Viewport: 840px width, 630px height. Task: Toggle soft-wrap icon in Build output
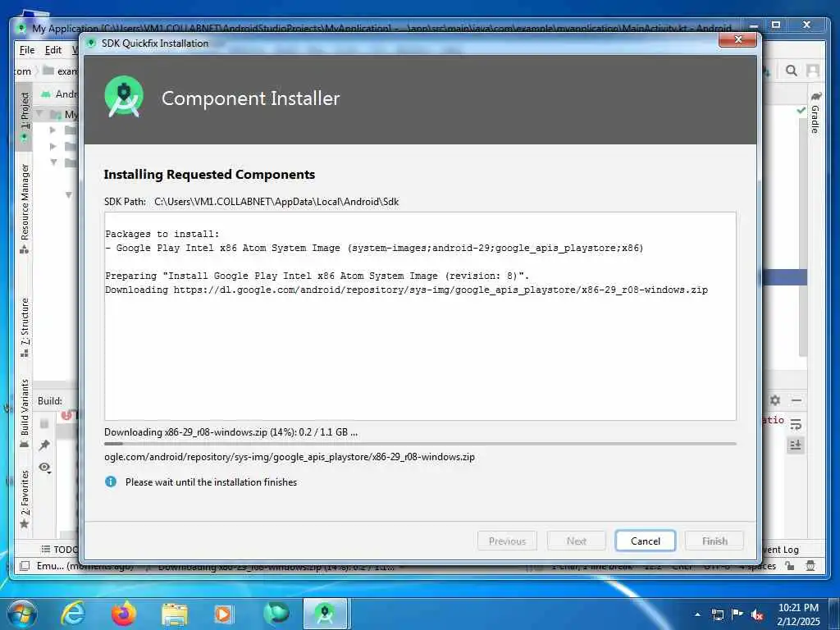(796, 424)
